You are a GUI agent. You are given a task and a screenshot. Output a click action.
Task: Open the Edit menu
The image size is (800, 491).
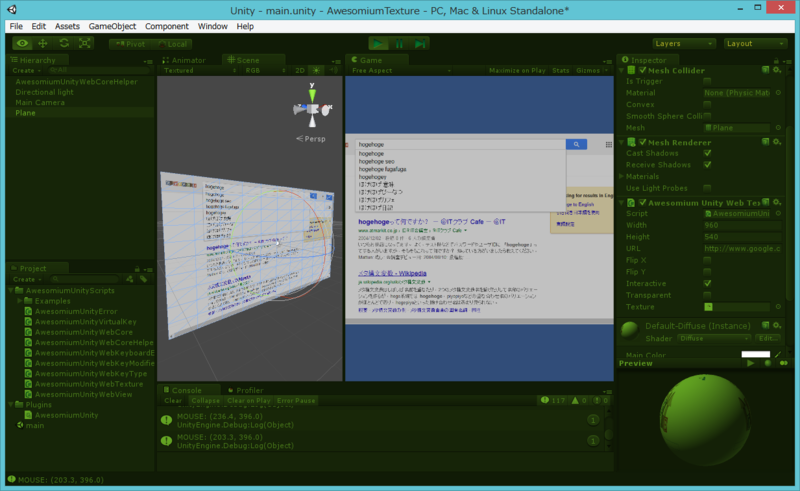click(x=39, y=26)
